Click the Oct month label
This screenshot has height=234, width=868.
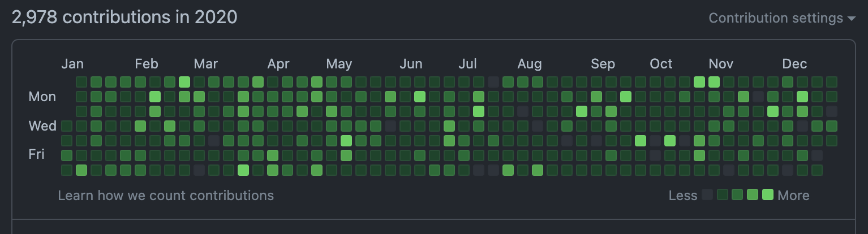pyautogui.click(x=661, y=64)
